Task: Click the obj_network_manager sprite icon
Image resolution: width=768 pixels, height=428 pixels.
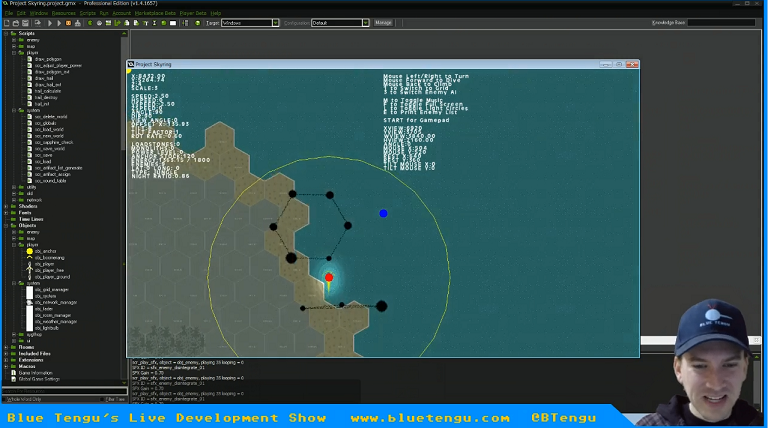Action: pyautogui.click(x=29, y=303)
